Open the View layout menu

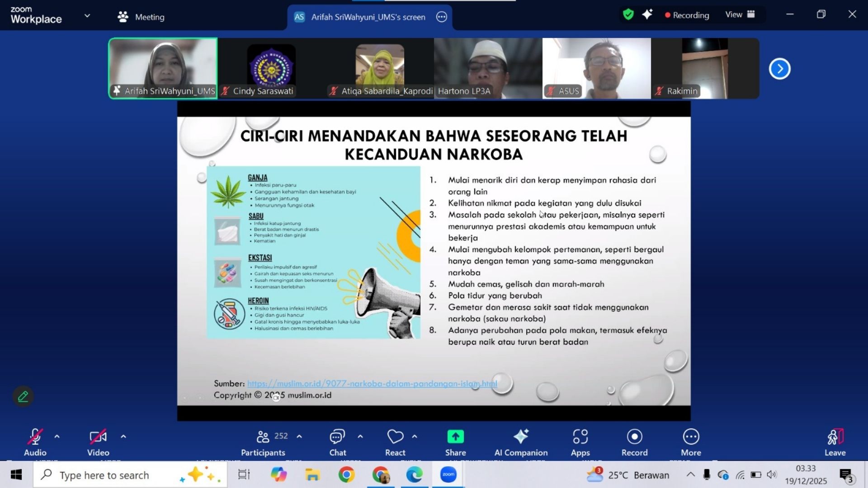[x=740, y=14]
